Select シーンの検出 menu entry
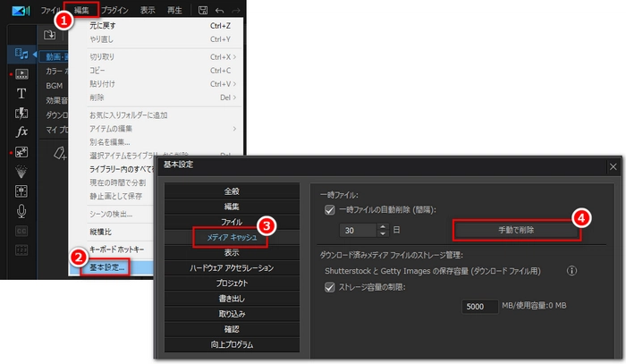This screenshot has width=626, height=364. tap(111, 215)
